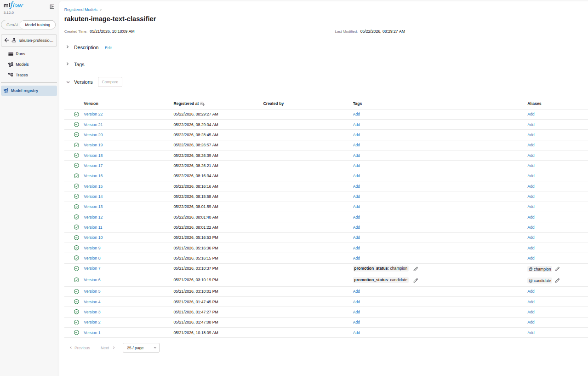The width and height of the screenshot is (588, 376).
Task: Click the ready status icon for Version 6
Action: coord(76,280)
